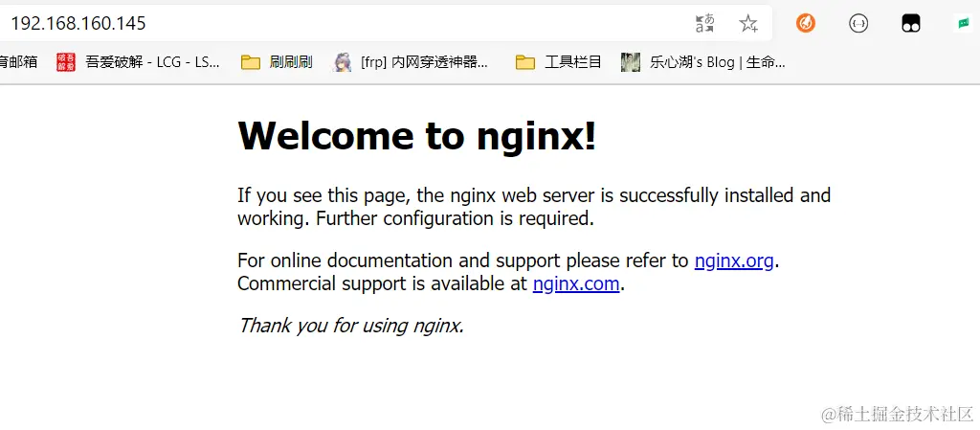
Task: Bookmark this page with the star icon
Action: pyautogui.click(x=748, y=24)
